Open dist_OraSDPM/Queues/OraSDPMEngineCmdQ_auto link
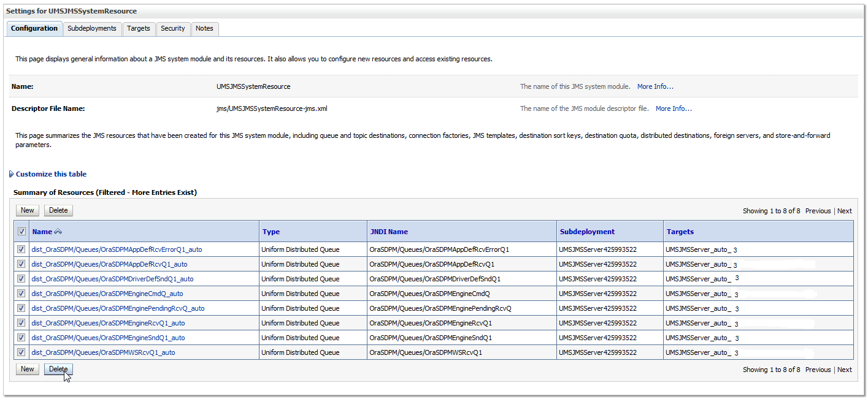Viewport: 868px width, 399px height. point(107,294)
